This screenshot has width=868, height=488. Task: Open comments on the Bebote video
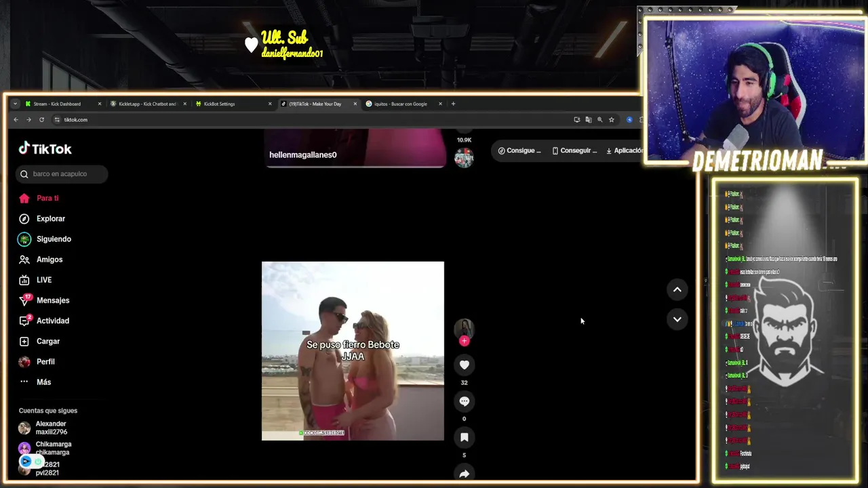tap(464, 401)
